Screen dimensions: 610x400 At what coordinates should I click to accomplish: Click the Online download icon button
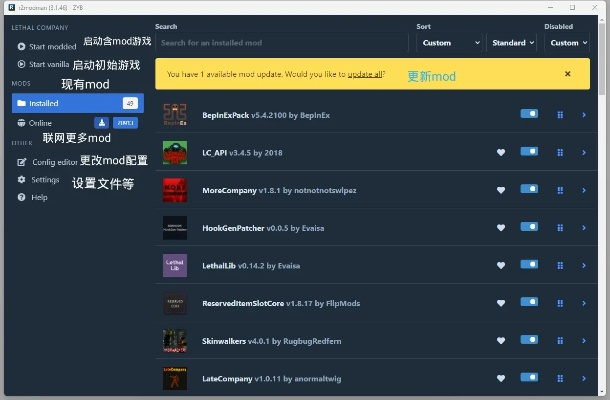pyautogui.click(x=102, y=123)
